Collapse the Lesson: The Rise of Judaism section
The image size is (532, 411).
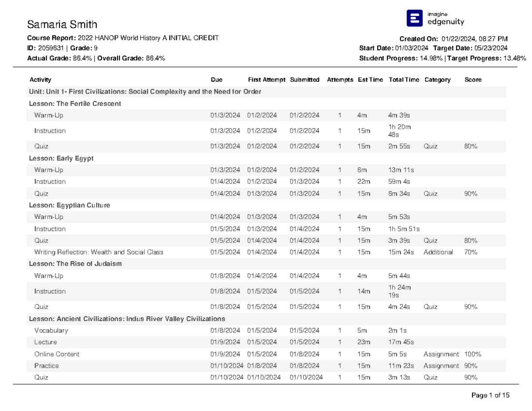[76, 263]
